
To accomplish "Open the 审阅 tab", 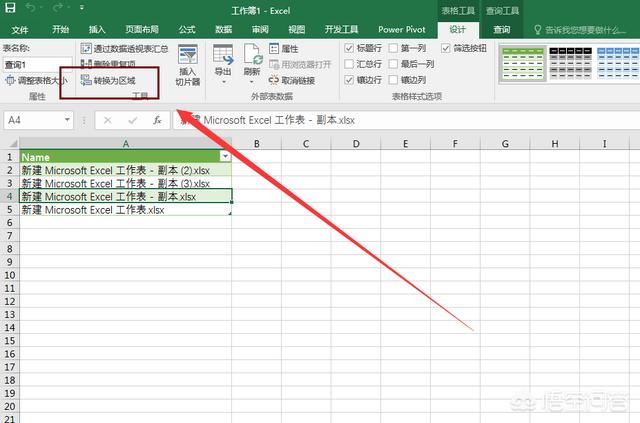I will tap(260, 29).
